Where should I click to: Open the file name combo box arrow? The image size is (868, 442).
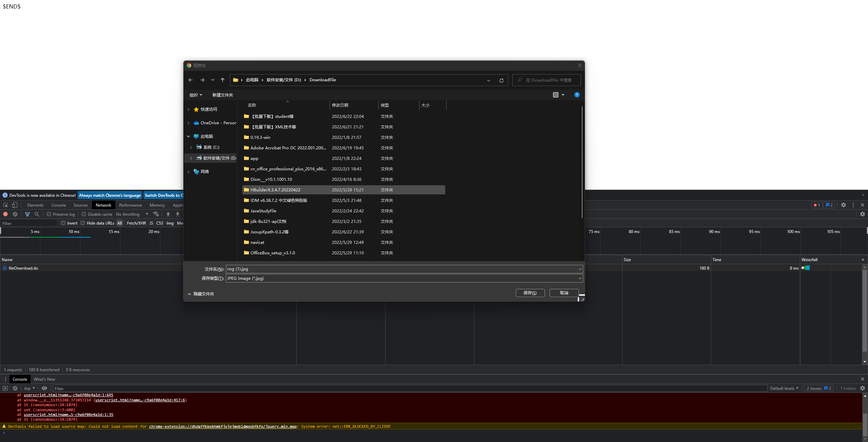click(580, 269)
